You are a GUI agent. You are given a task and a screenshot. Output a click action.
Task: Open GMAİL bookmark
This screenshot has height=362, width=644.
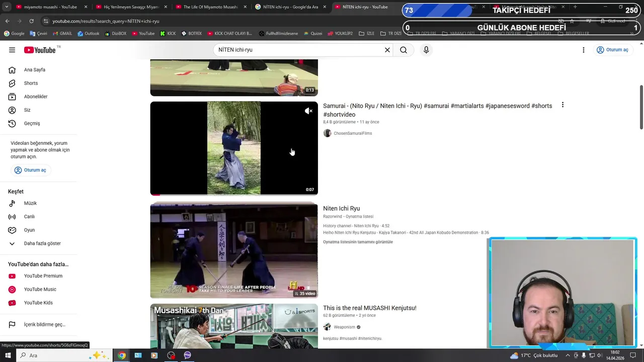point(62,34)
